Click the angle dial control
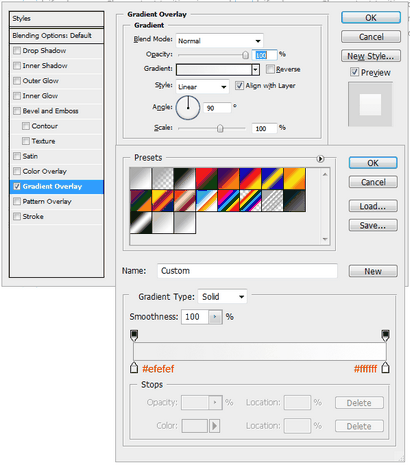The image size is (410, 472). pos(188,108)
